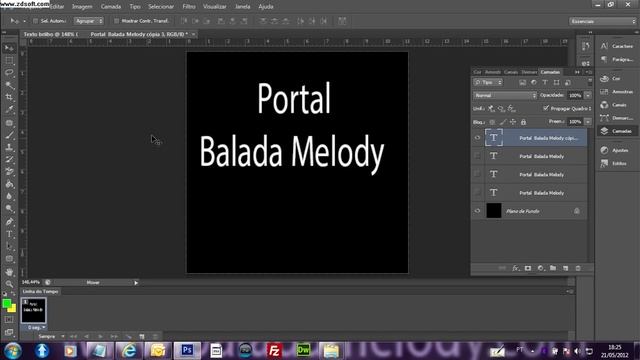
Task: Open the Opacidade slider dropdown arrow
Action: [588, 95]
